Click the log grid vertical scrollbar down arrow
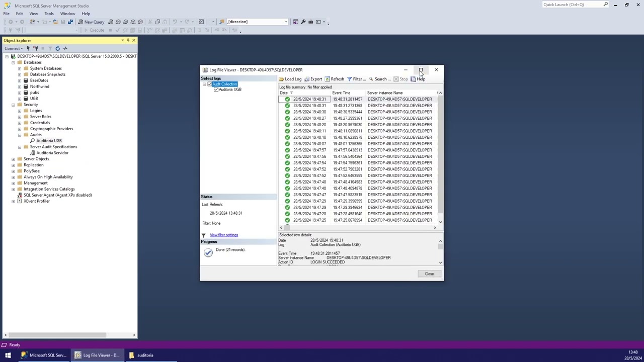The image size is (644, 362). click(x=440, y=222)
